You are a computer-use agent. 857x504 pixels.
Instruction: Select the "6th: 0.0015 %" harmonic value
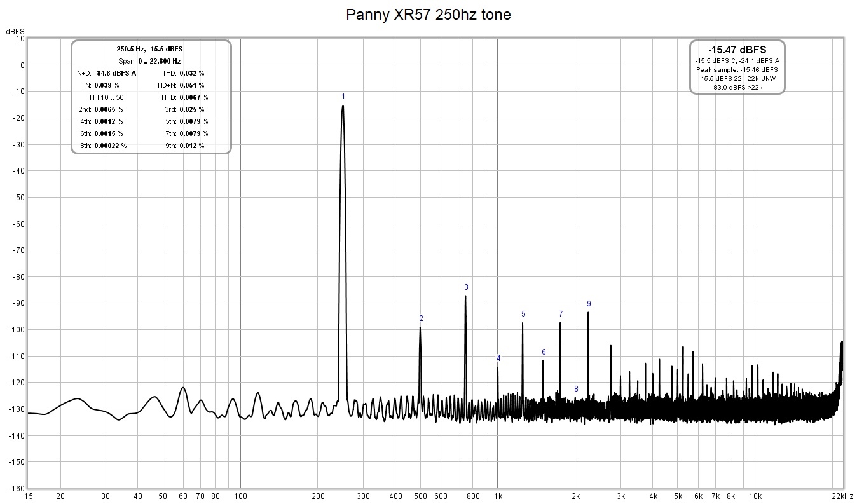100,133
